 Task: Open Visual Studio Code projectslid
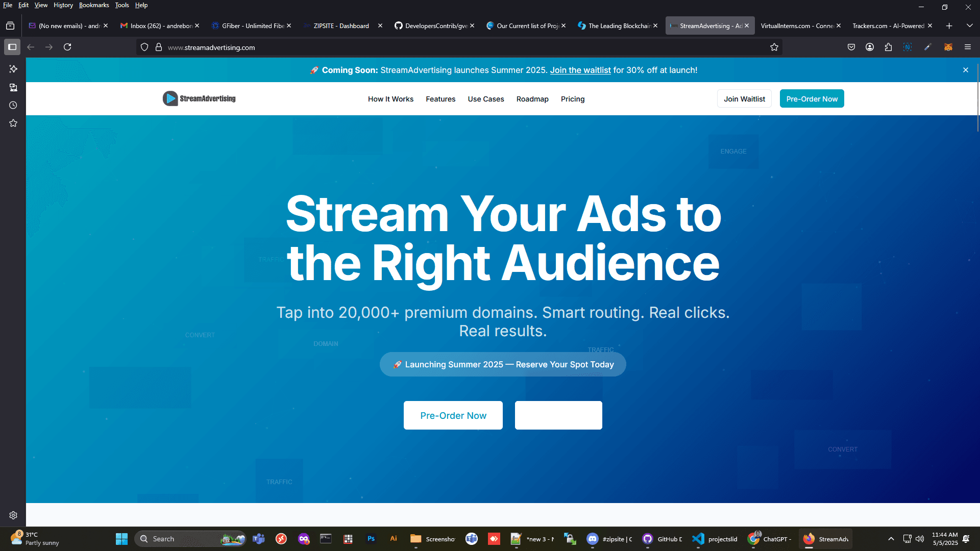pyautogui.click(x=715, y=539)
